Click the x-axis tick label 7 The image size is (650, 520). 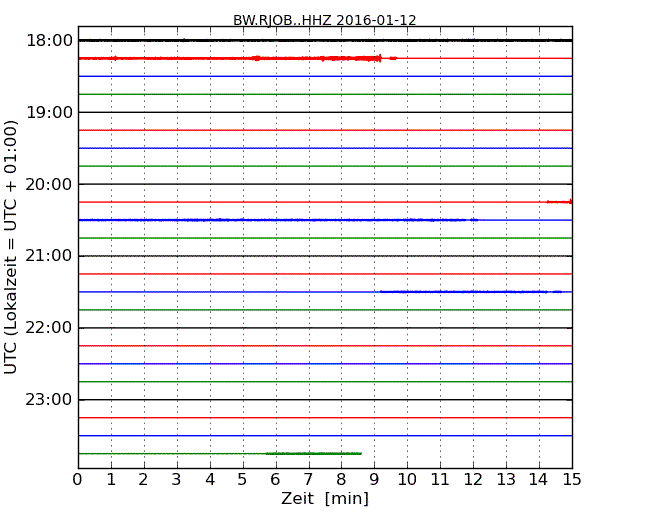click(x=308, y=479)
